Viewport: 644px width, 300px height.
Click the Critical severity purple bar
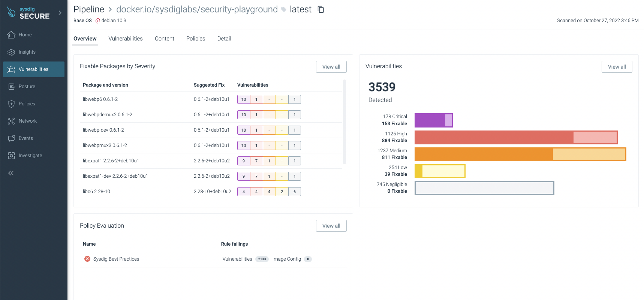(434, 120)
